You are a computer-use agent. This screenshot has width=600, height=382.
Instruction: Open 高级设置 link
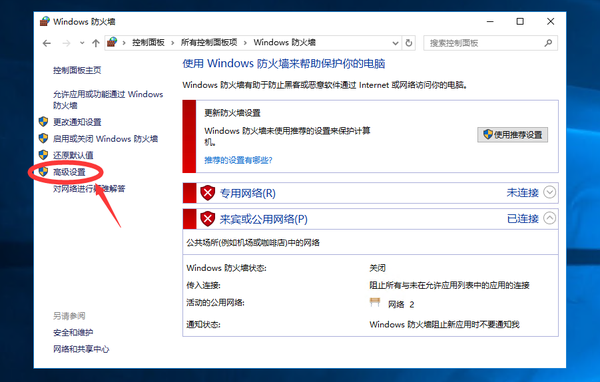(69, 172)
